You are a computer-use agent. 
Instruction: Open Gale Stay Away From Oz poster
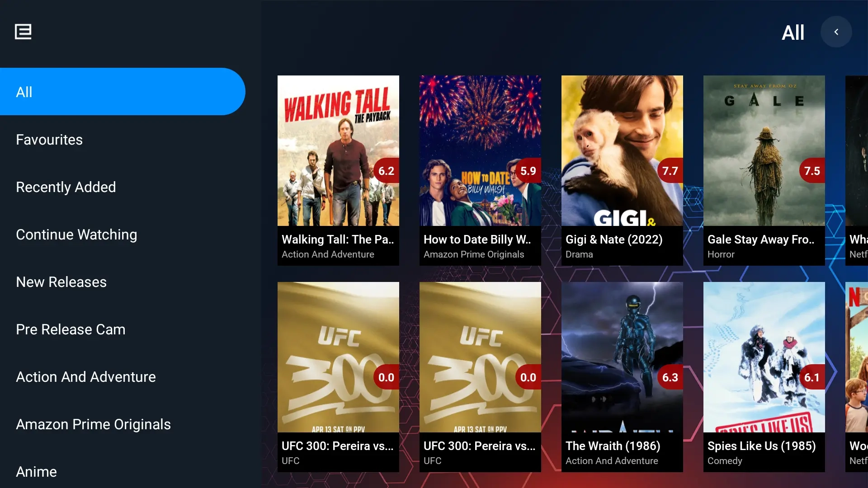click(764, 170)
